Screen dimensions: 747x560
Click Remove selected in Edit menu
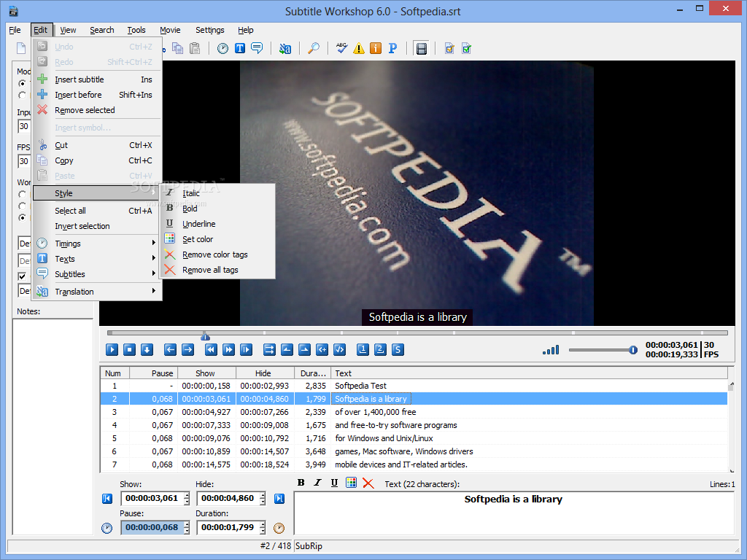tap(97, 110)
